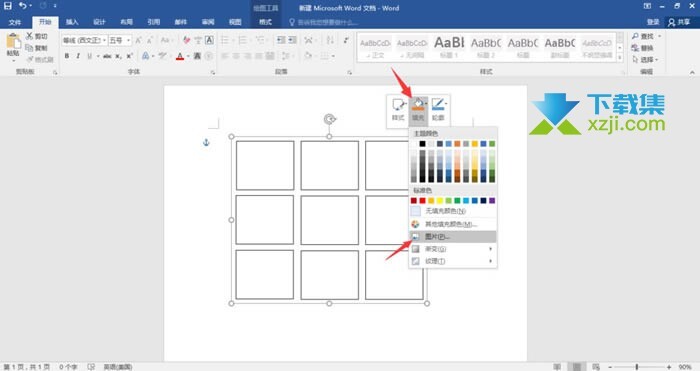The width and height of the screenshot is (700, 371).
Task: Click the Undo arrow icon
Action: tap(22, 6)
